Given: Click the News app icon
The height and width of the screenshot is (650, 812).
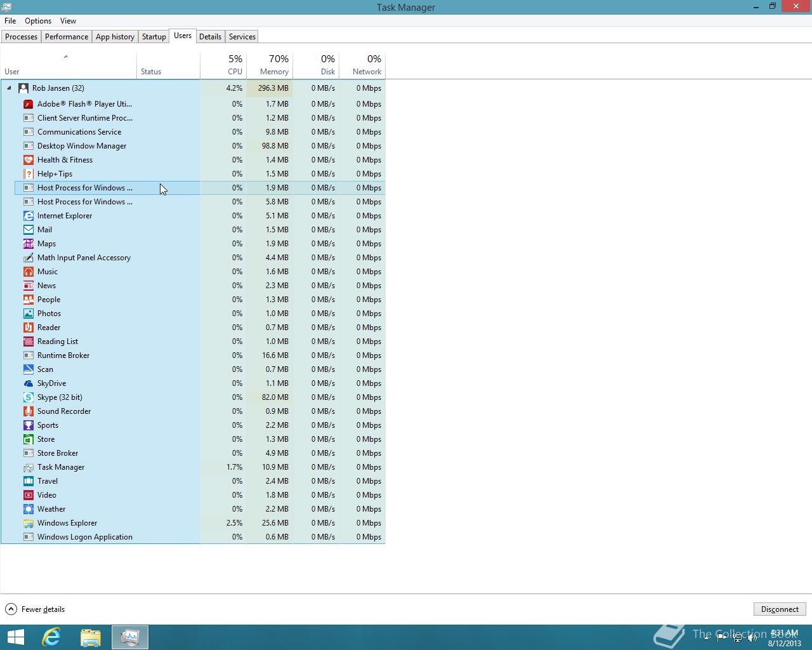Looking at the screenshot, I should click(x=28, y=286).
